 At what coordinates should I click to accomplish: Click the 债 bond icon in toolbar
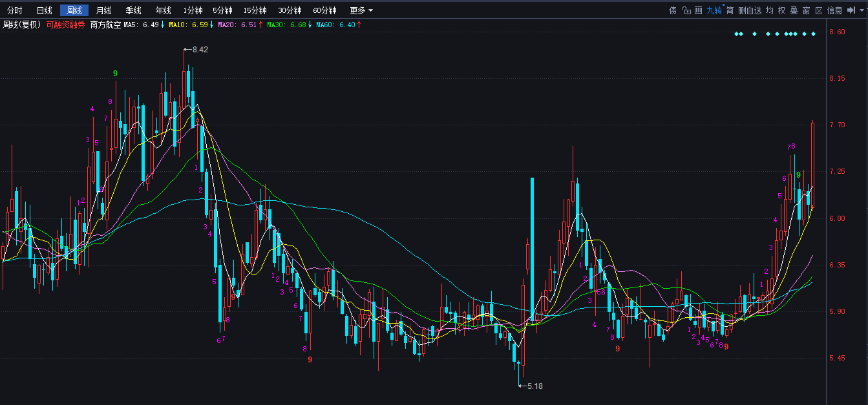(x=673, y=10)
